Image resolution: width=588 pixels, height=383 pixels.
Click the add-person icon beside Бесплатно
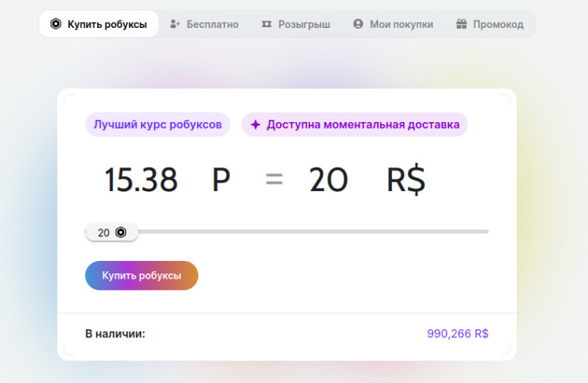coord(175,24)
